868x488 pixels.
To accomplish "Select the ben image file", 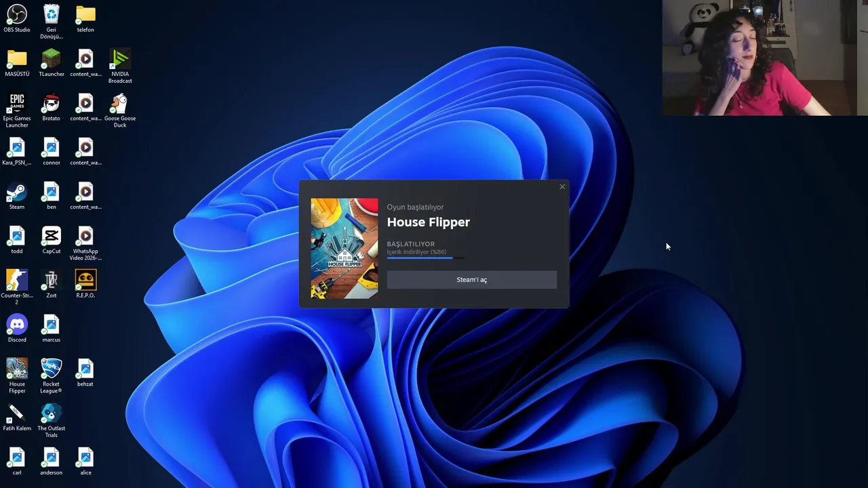I will [x=51, y=196].
